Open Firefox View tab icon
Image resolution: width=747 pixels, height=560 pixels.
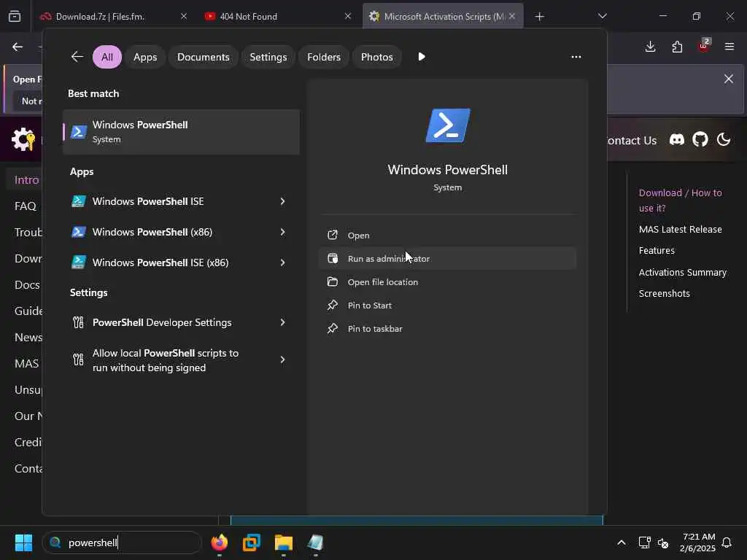pos(15,16)
